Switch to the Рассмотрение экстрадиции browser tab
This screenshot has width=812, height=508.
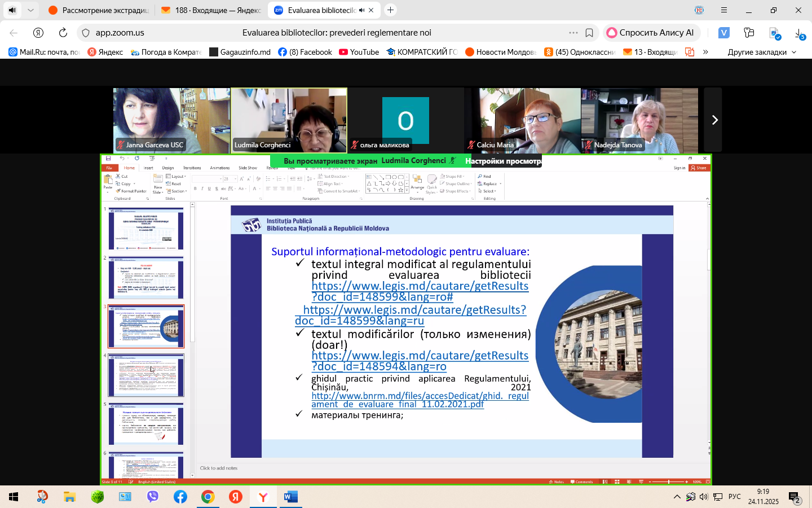coord(99,10)
